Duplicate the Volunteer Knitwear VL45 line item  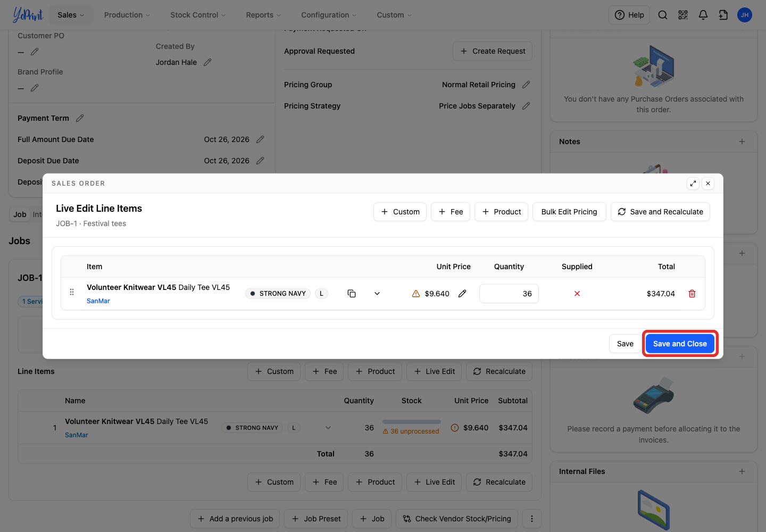tap(352, 294)
